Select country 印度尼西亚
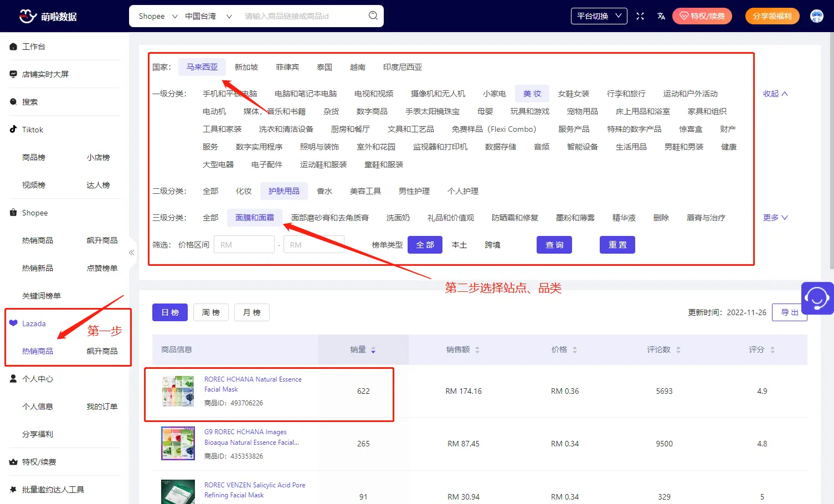The width and height of the screenshot is (834, 504). coord(403,67)
